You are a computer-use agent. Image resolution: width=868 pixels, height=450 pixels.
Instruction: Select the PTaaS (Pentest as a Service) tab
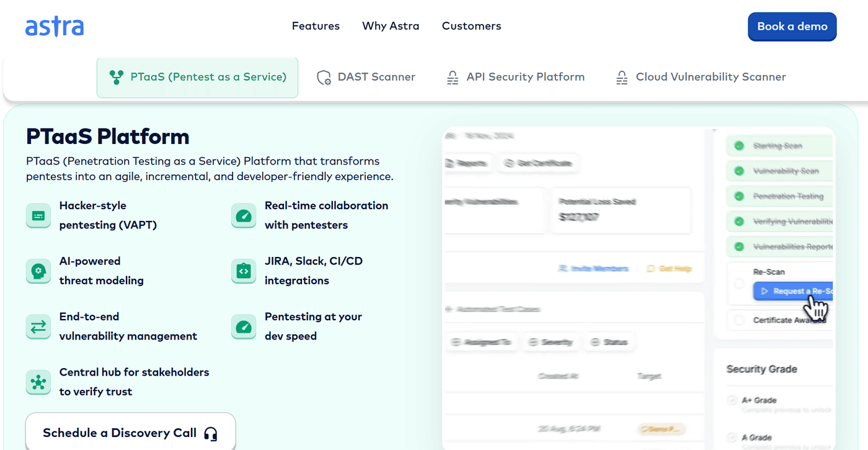(x=197, y=78)
